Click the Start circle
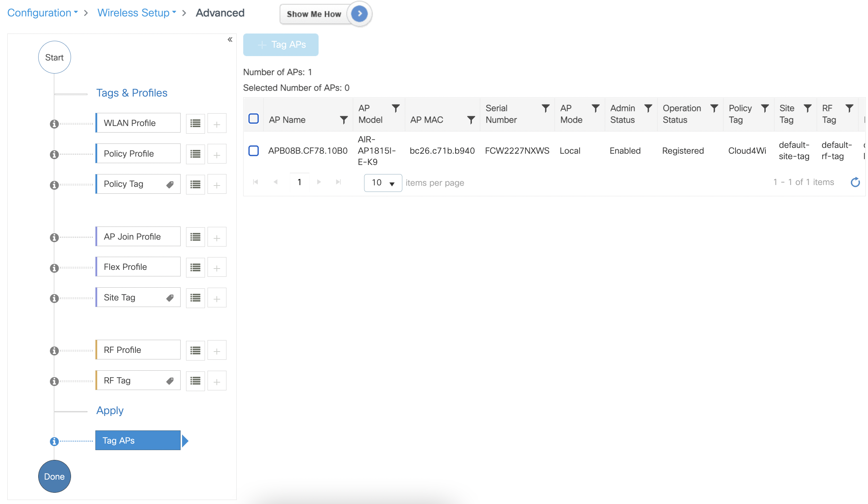Viewport: 868px width, 504px height. [x=54, y=57]
